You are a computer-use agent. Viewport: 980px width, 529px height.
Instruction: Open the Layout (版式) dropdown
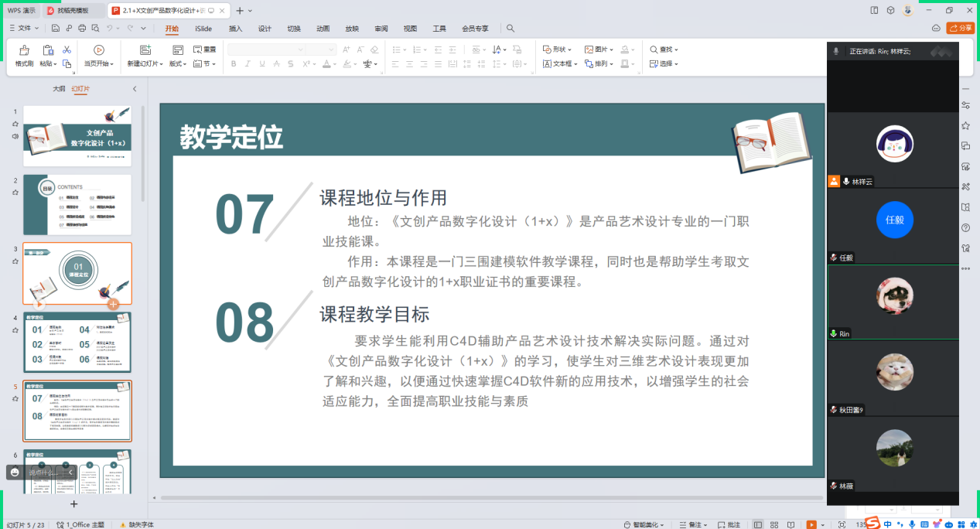[178, 64]
